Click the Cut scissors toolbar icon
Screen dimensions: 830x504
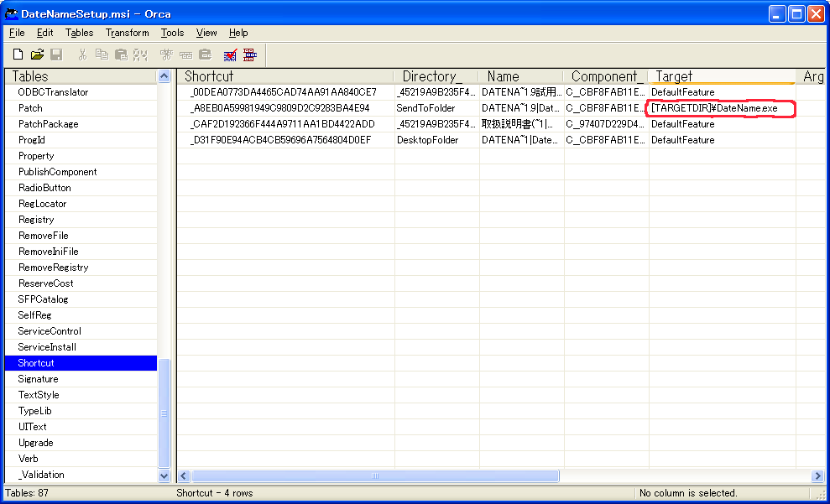pos(82,55)
